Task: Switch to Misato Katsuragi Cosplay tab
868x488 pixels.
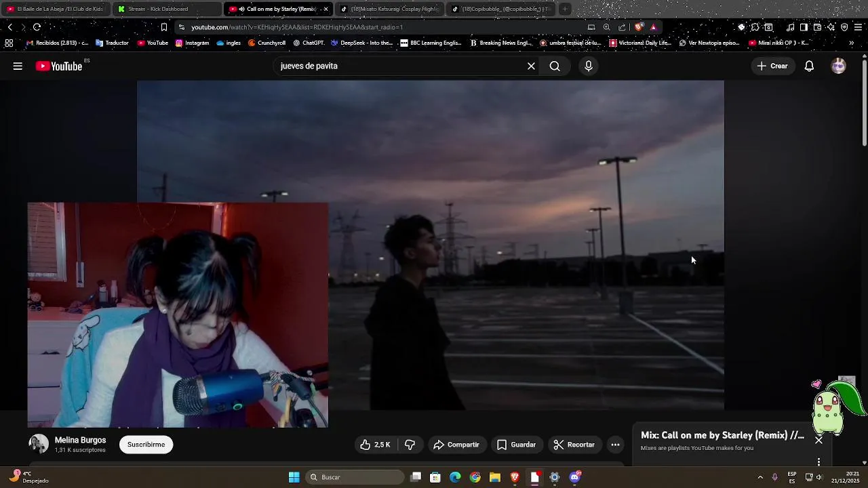Action: [390, 9]
